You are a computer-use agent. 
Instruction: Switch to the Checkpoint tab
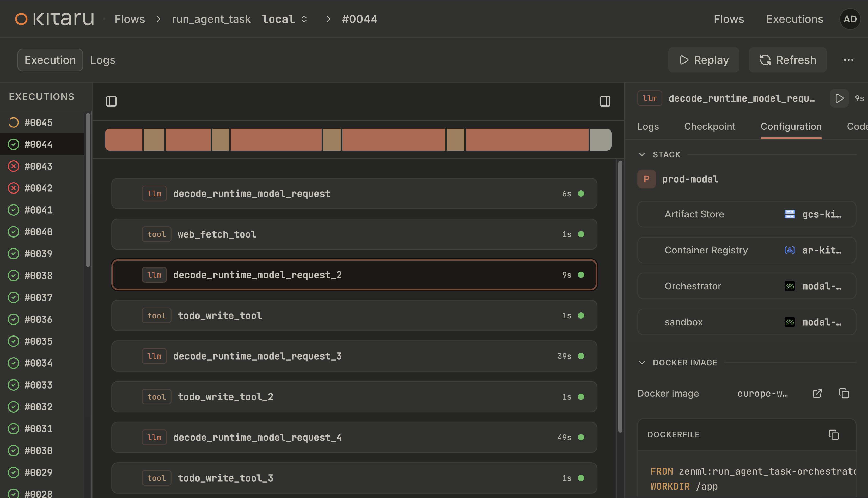[x=709, y=127]
